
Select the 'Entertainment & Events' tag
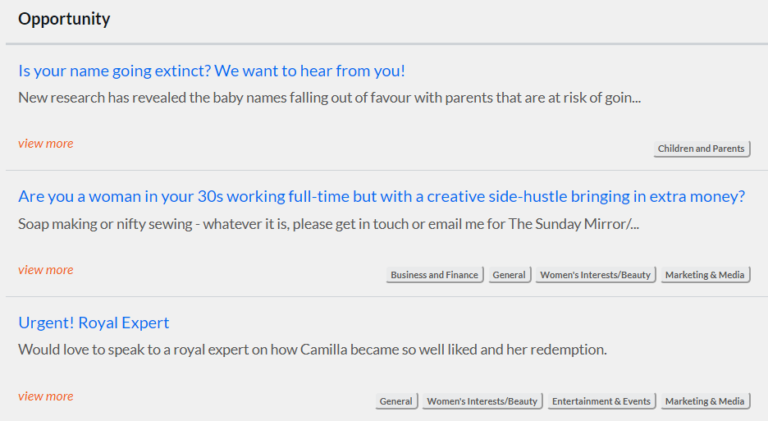(602, 401)
